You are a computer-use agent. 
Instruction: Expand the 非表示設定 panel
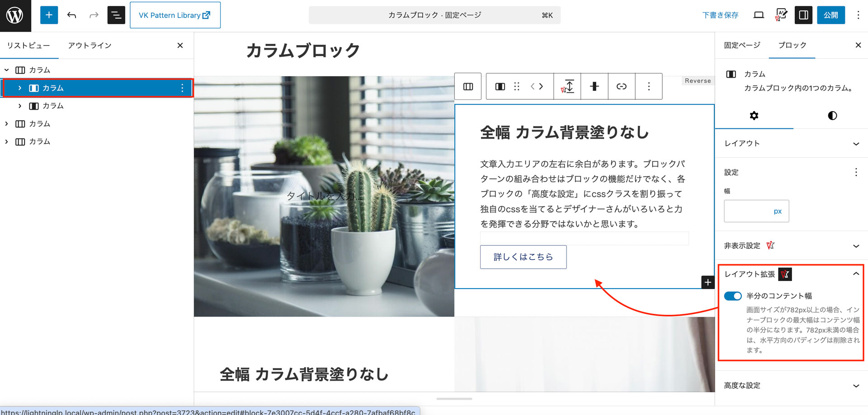[791, 246]
